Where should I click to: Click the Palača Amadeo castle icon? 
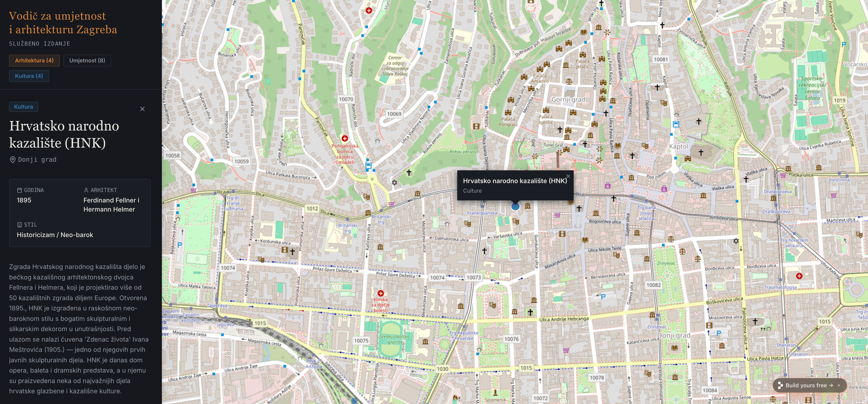click(540, 69)
